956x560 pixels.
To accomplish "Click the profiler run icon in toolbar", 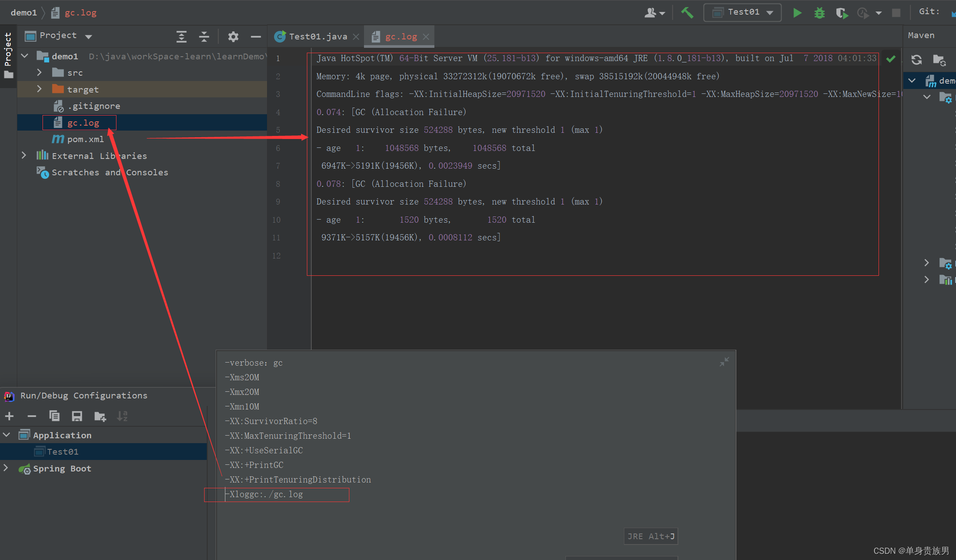I will pos(863,13).
